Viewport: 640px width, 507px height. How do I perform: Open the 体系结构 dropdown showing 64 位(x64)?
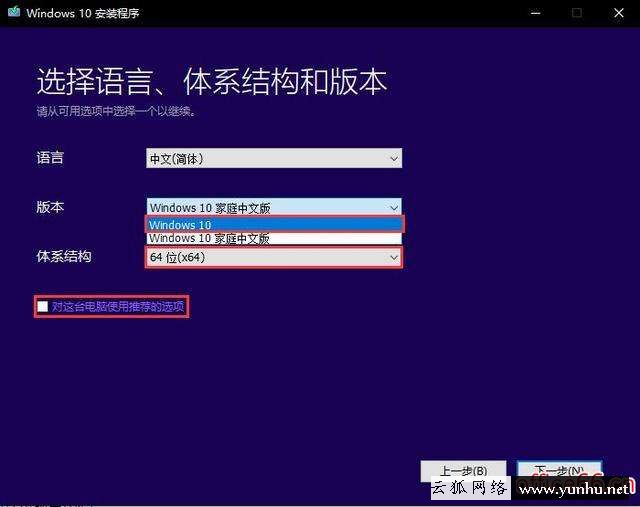tap(274, 257)
